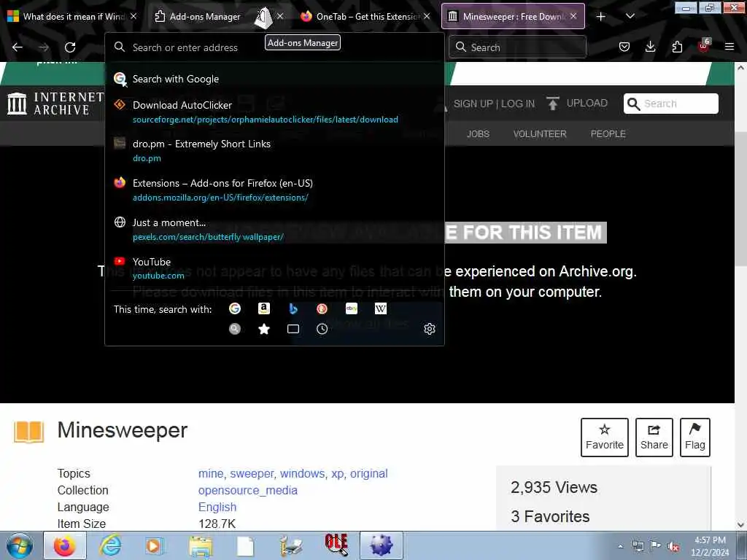Click the Internet Archive search field
The image size is (747, 560).
pyautogui.click(x=671, y=104)
